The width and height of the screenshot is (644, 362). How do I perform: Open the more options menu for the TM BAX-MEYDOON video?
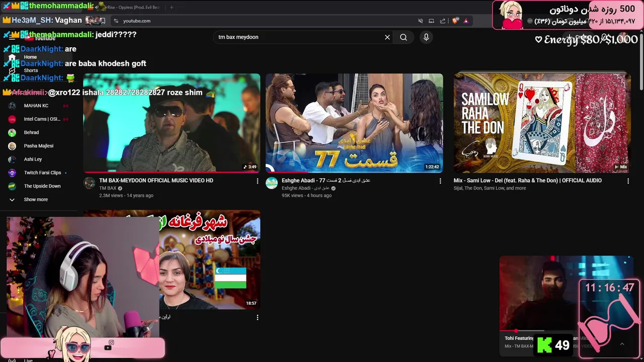click(x=257, y=181)
